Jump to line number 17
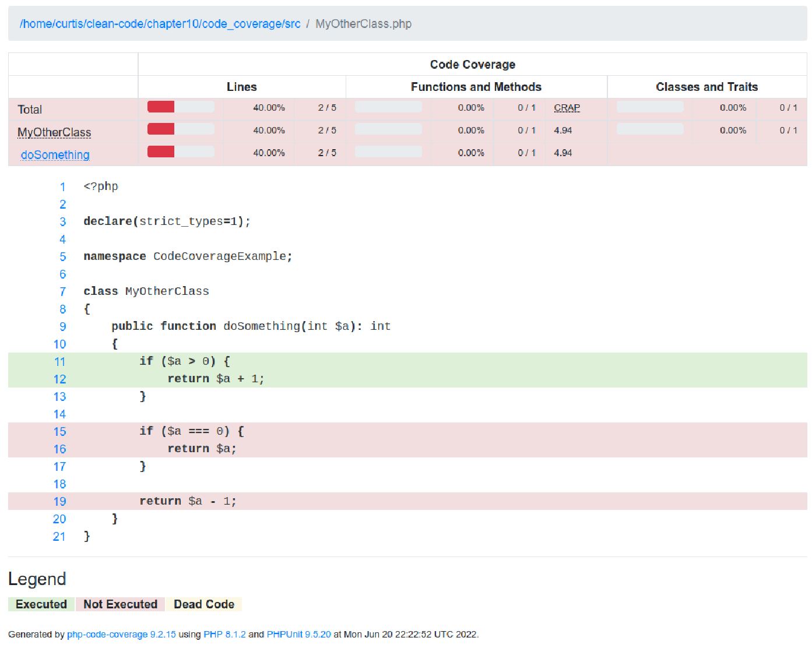The image size is (812, 648). (x=59, y=467)
